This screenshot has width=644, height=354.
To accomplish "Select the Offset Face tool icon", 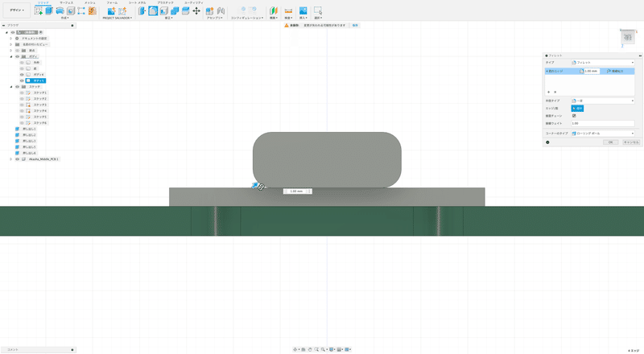I will point(186,11).
